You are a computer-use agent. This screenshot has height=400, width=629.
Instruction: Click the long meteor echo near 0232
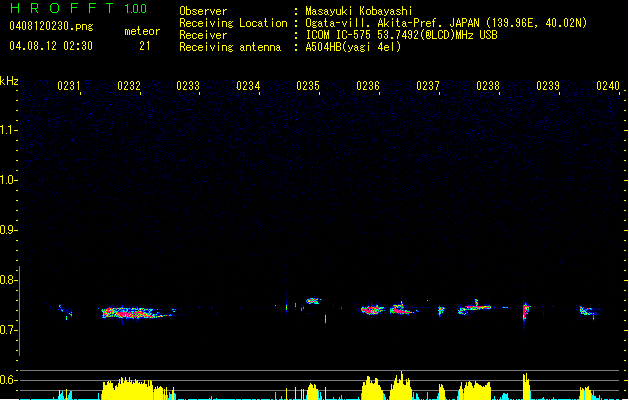(138, 313)
